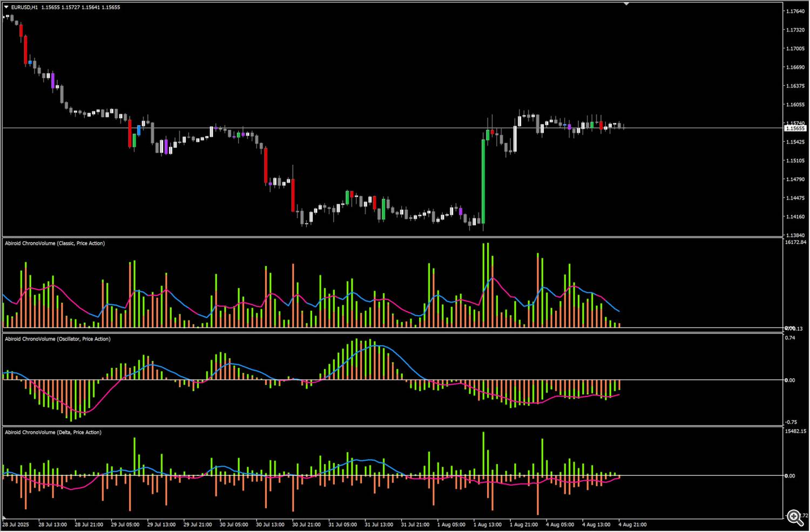The width and height of the screenshot is (810, 532).
Task: Click the 30 Jul 05:00 time label
Action: [234, 524]
